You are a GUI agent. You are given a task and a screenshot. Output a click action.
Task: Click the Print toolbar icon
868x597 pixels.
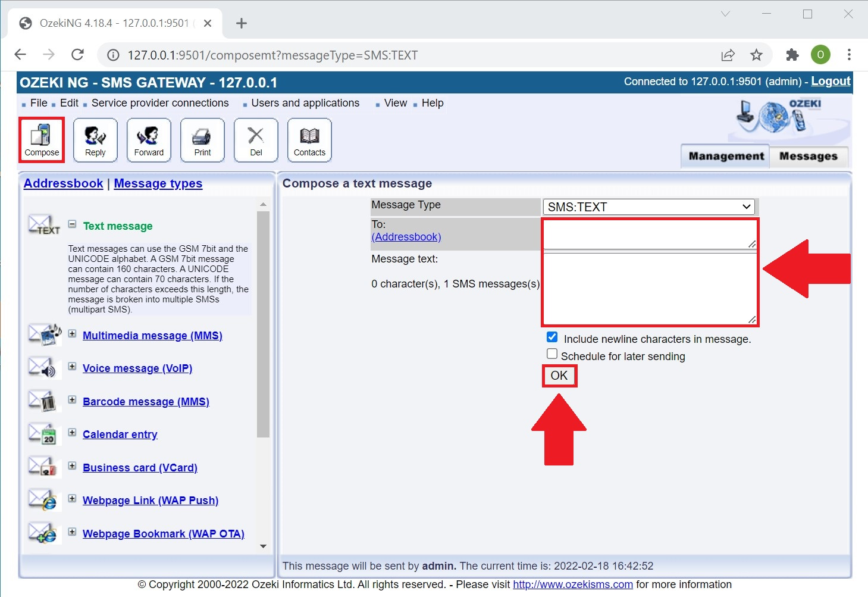[x=202, y=140]
